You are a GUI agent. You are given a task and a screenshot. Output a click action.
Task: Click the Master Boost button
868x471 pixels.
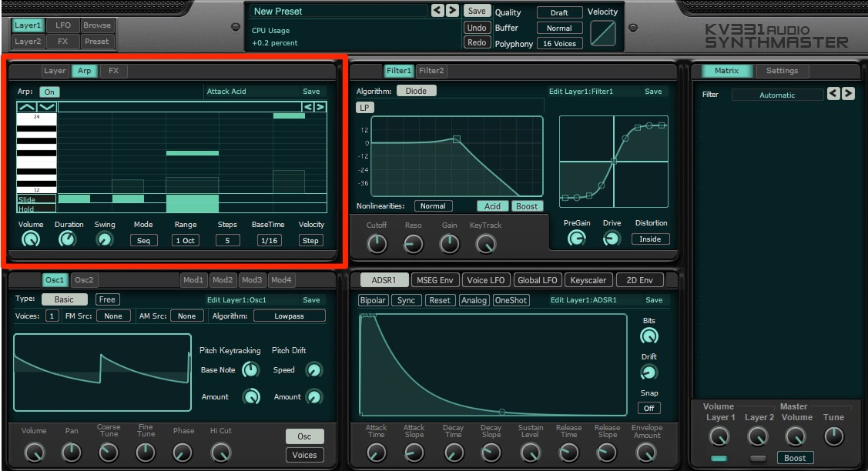pyautogui.click(x=795, y=458)
